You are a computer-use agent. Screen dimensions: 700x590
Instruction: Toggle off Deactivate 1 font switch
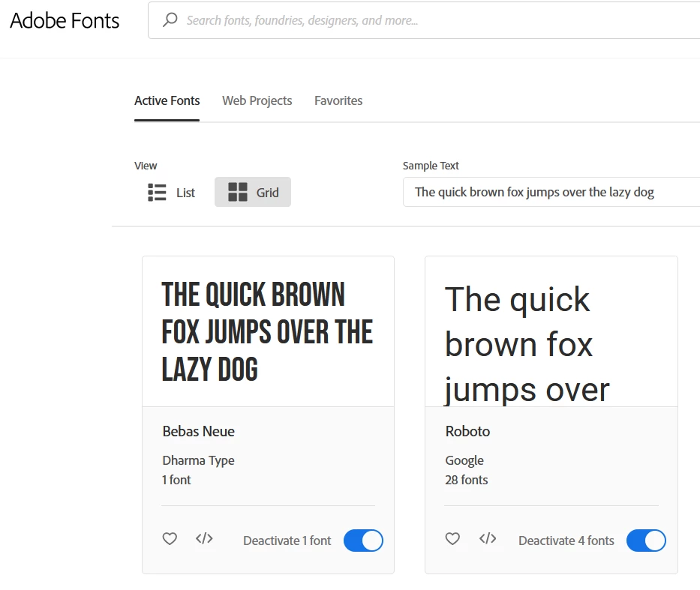[x=363, y=541]
